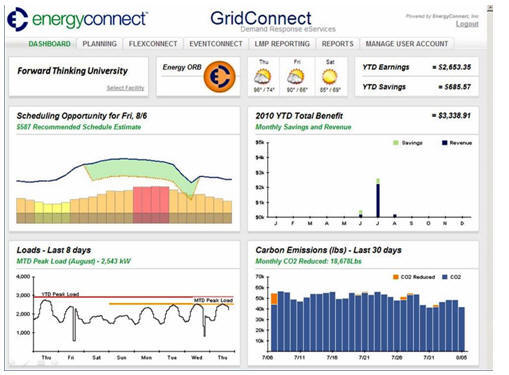Click the tall July revenue bar
The height and width of the screenshot is (375, 509).
[378, 200]
